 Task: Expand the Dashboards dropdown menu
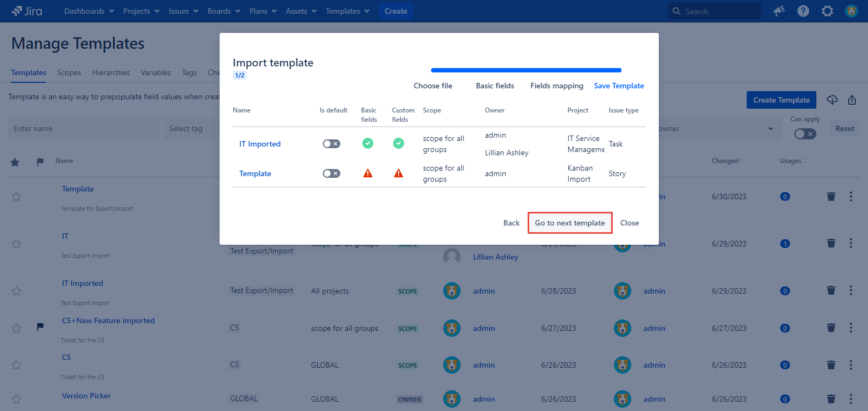[x=89, y=11]
